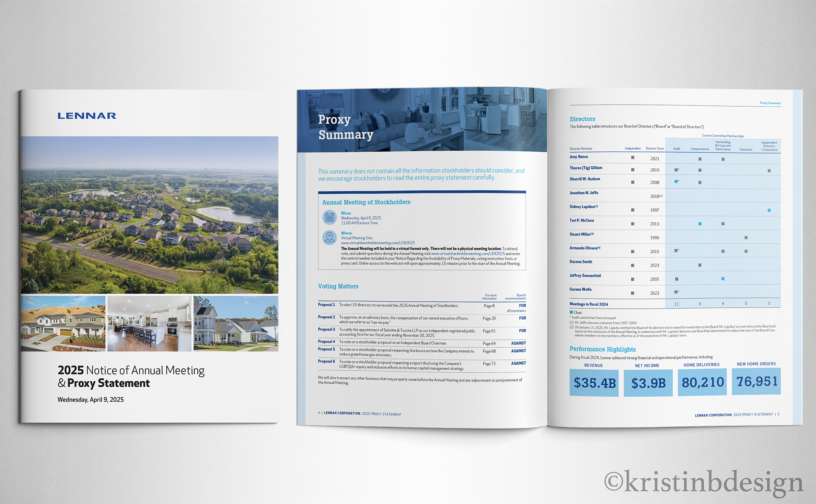Screen dimensions: 816x504
Task: Select director name Amy Banse
Action: tap(579, 157)
